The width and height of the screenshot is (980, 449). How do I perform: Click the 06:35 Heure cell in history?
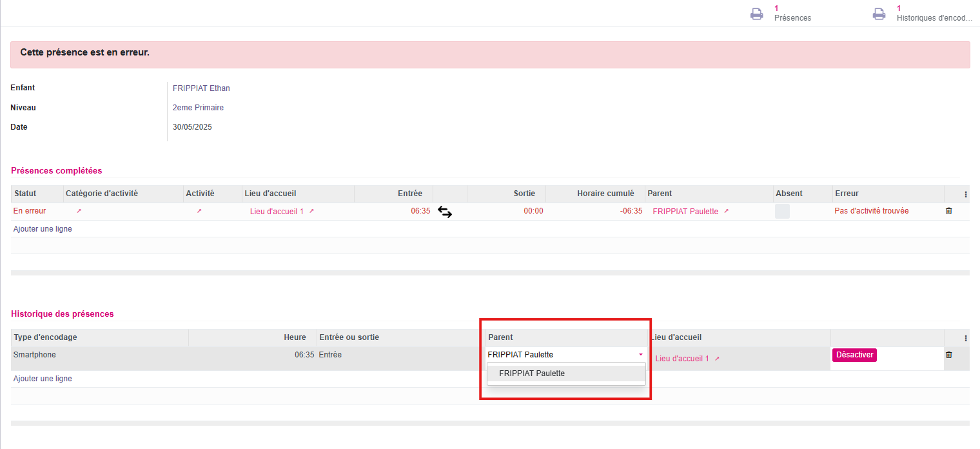[304, 355]
